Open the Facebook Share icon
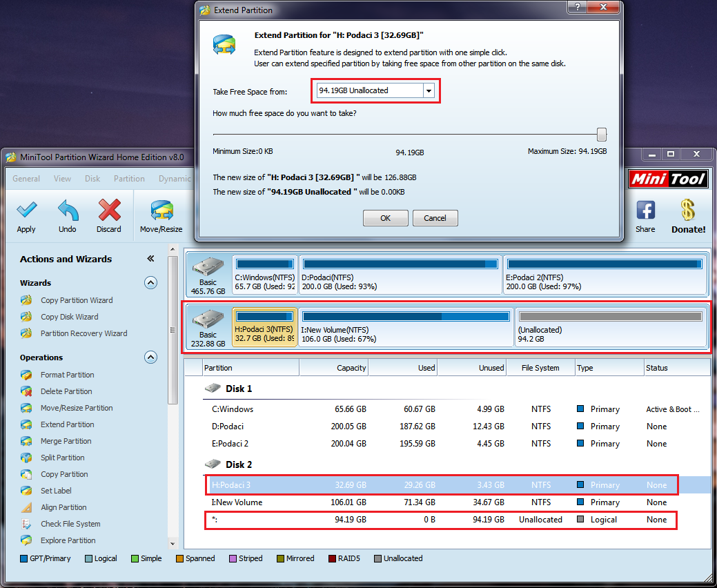This screenshot has width=717, height=588. (646, 210)
